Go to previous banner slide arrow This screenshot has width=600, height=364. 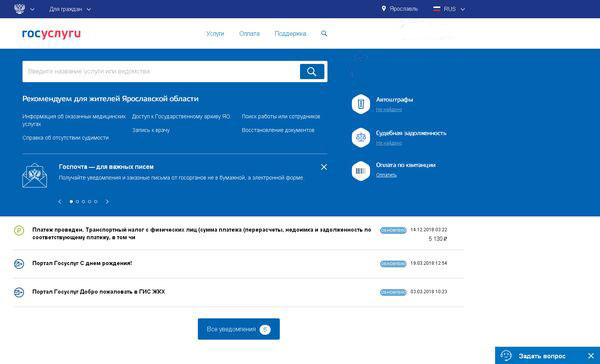pyautogui.click(x=60, y=202)
